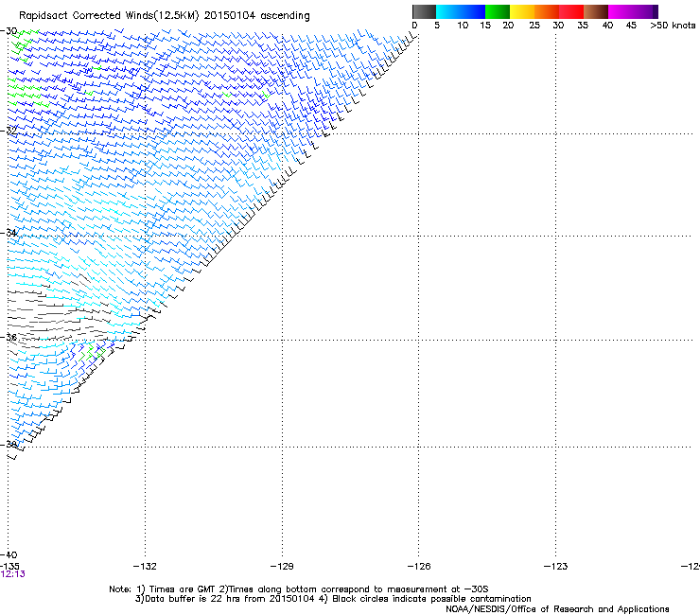
Task: Select the gray 0-5 knots color band
Action: click(424, 11)
